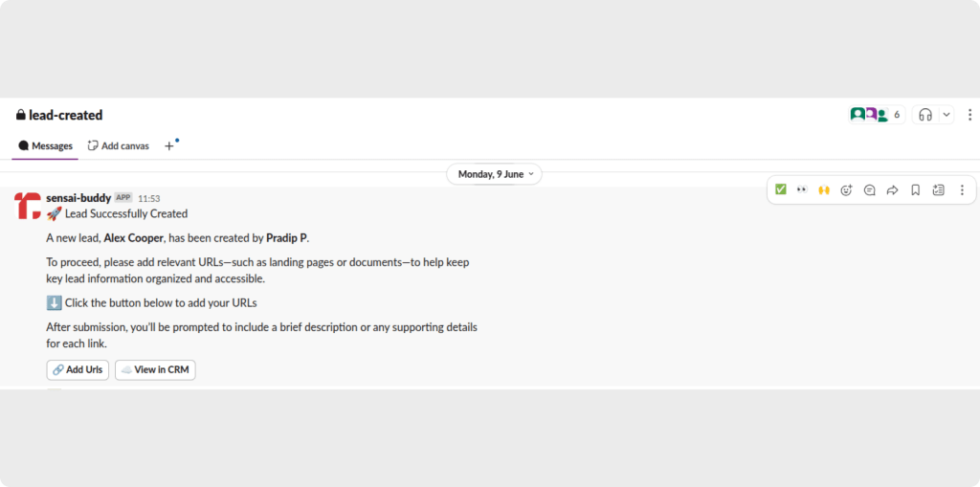
Task: Click the View in CRM button
Action: tap(155, 369)
